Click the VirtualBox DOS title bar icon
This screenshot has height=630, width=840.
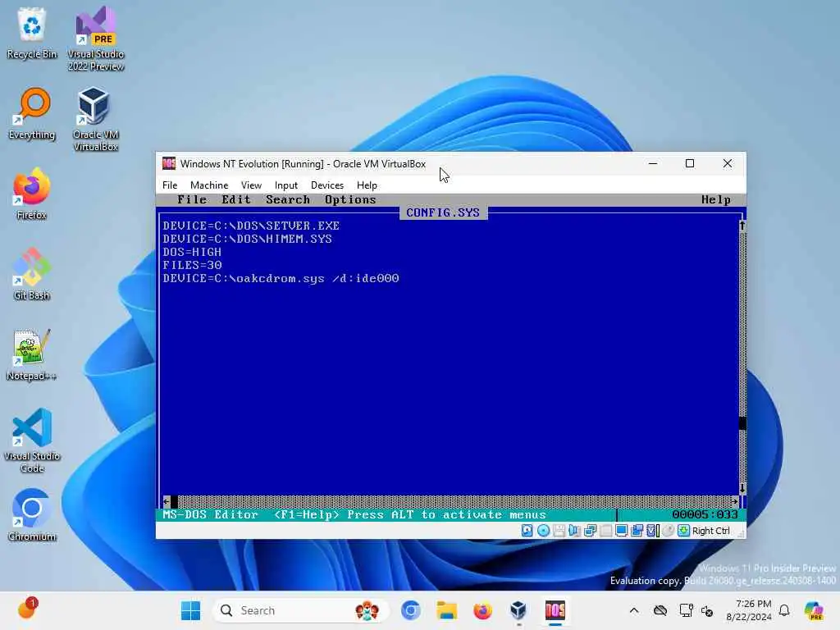[169, 163]
